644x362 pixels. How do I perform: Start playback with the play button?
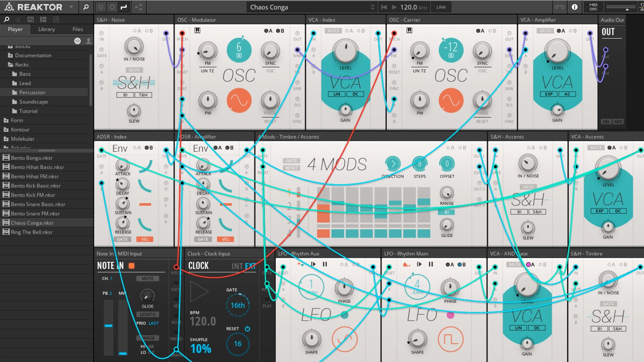[x=394, y=7]
